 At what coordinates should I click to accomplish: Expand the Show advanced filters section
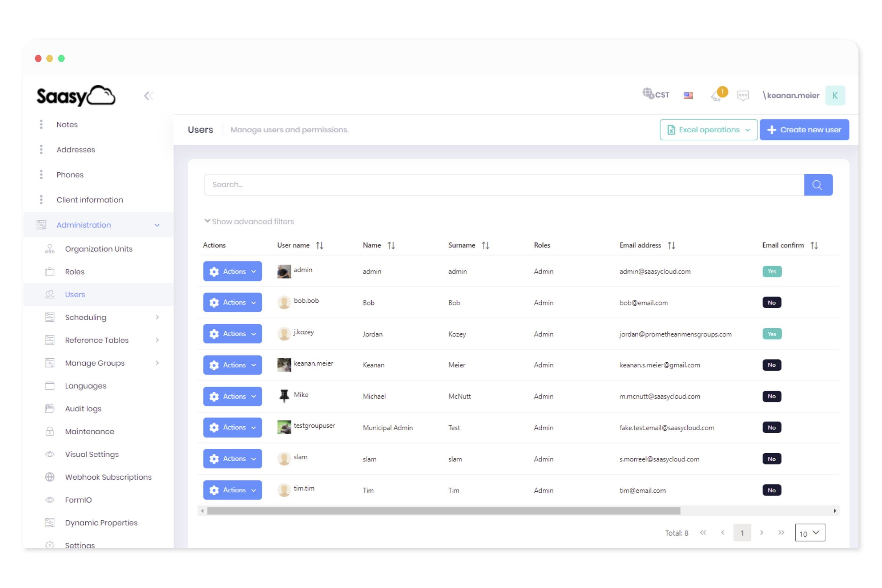click(249, 221)
